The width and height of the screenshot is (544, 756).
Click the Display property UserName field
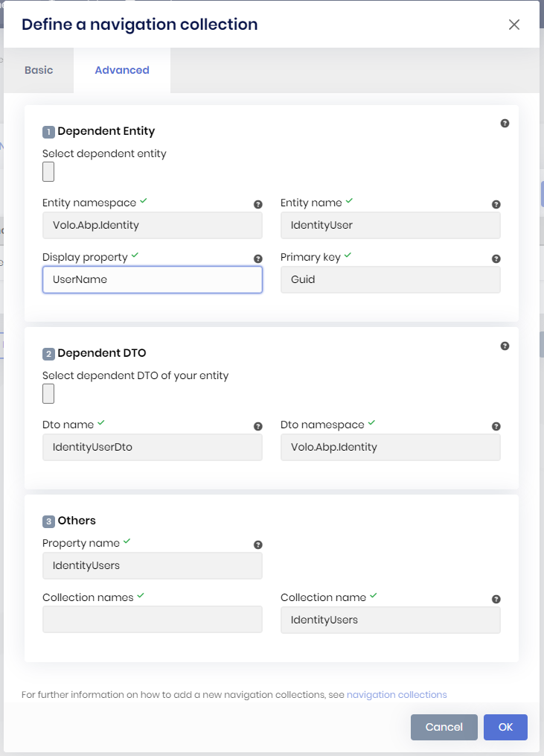tap(153, 280)
